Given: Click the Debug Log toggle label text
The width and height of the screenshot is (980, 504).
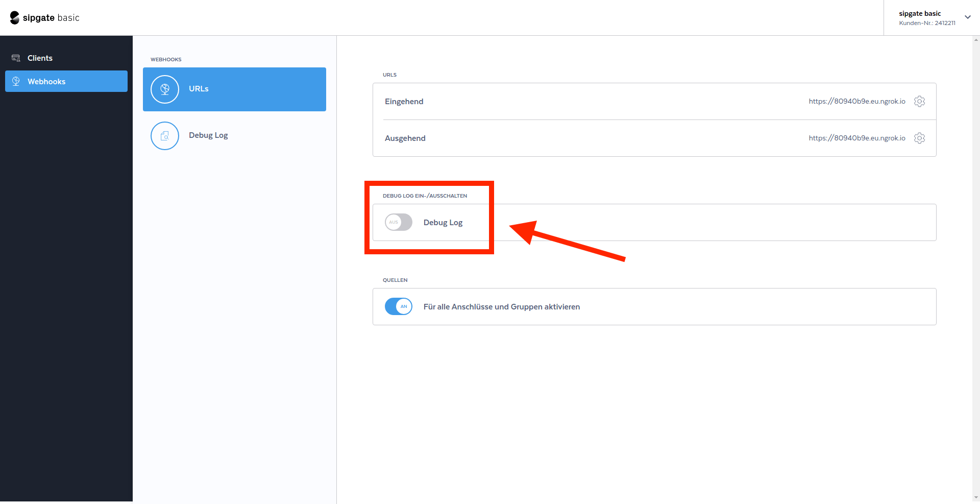Looking at the screenshot, I should coord(443,223).
